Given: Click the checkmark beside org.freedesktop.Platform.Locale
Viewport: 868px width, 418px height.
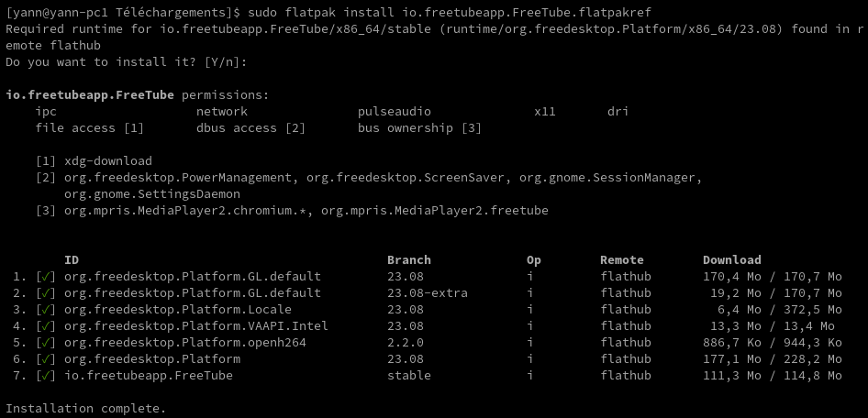Looking at the screenshot, I should 46,310.
